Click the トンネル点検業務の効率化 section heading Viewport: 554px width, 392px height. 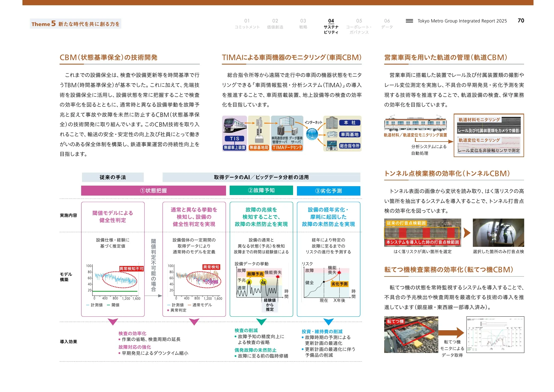click(447, 173)
